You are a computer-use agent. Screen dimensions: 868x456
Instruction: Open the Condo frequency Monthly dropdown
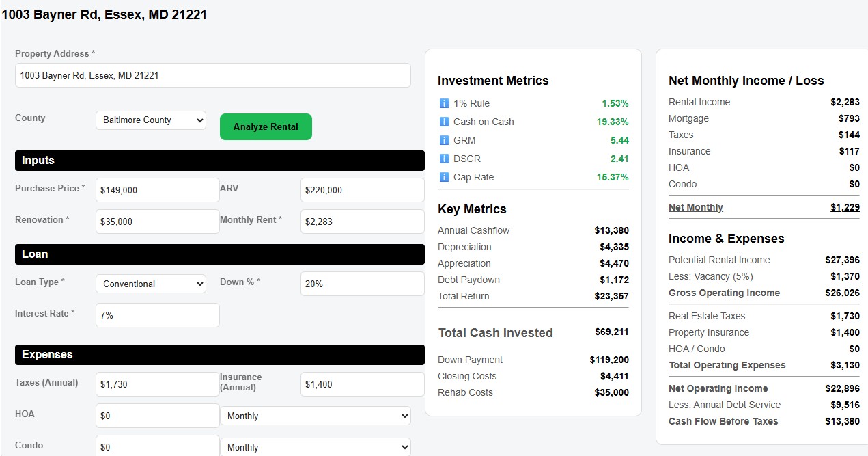[315, 447]
